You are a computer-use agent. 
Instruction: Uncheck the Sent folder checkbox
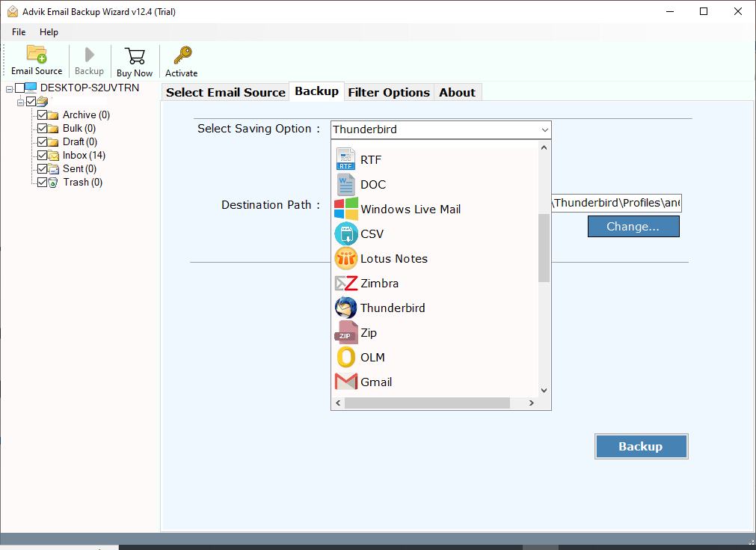point(43,169)
